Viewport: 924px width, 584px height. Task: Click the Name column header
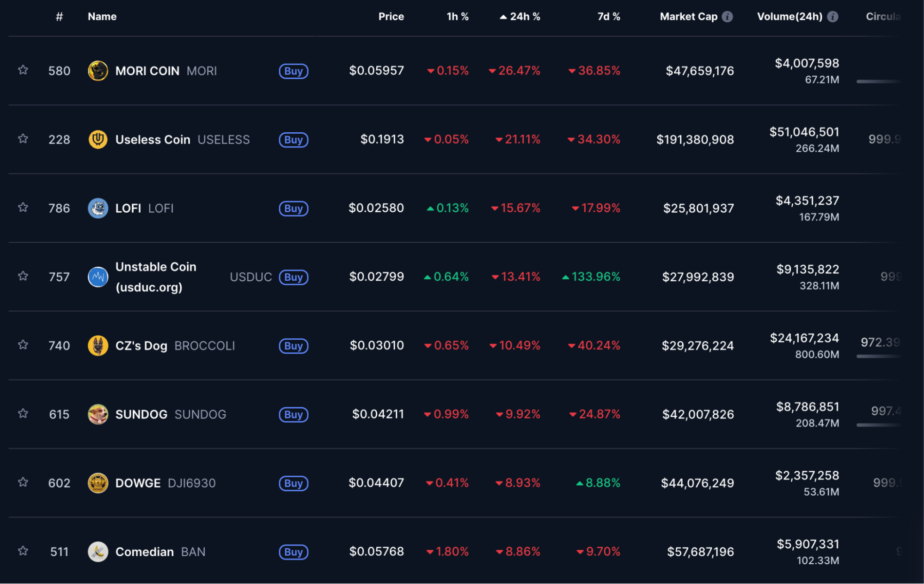click(102, 16)
